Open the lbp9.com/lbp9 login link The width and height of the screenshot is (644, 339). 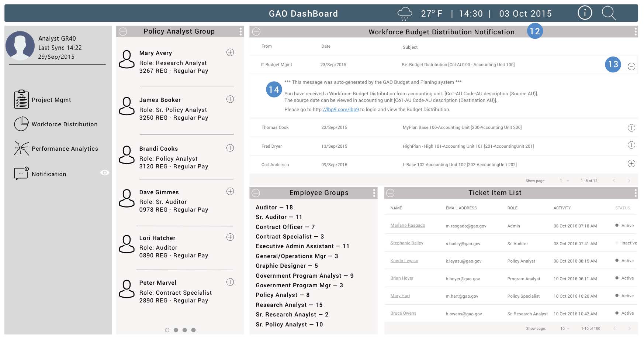[x=340, y=110]
